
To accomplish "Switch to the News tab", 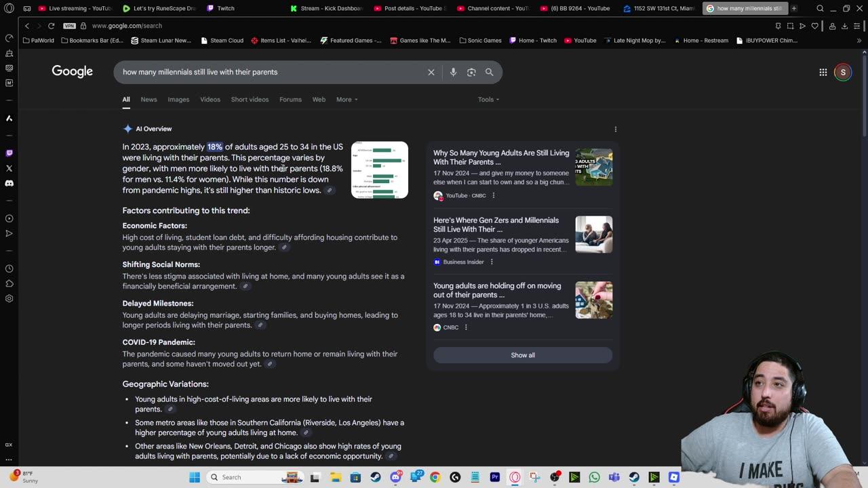I will pyautogui.click(x=149, y=100).
